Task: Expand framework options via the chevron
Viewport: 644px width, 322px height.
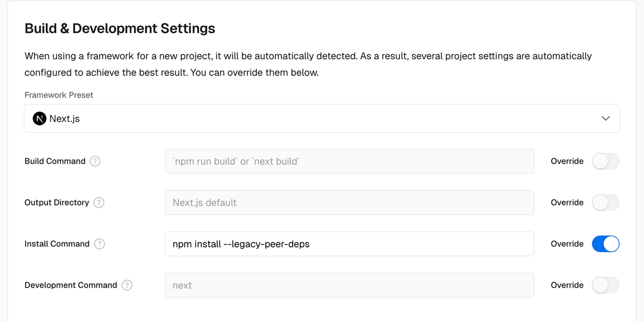Action: (606, 118)
